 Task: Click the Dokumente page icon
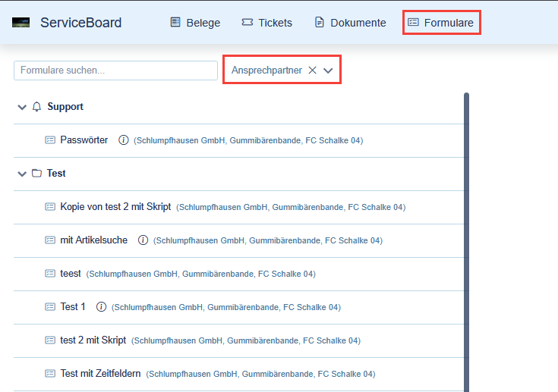320,23
